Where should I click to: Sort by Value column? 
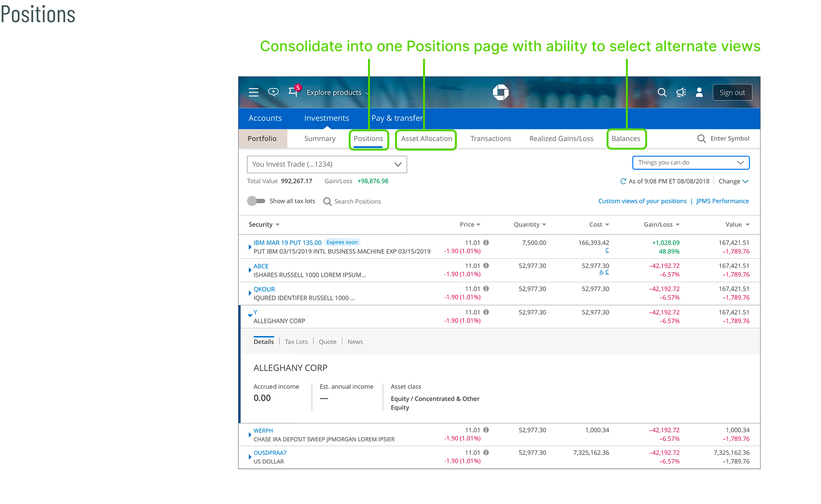pos(737,224)
